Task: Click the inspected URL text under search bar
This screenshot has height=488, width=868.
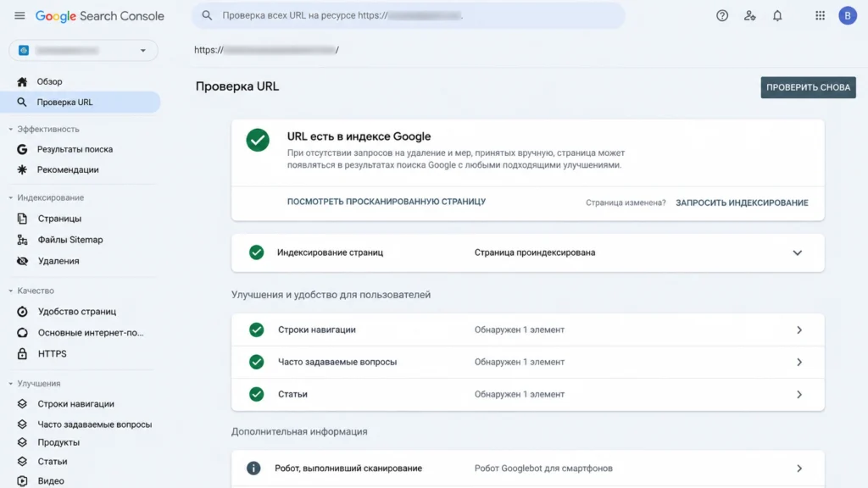Action: [266, 50]
